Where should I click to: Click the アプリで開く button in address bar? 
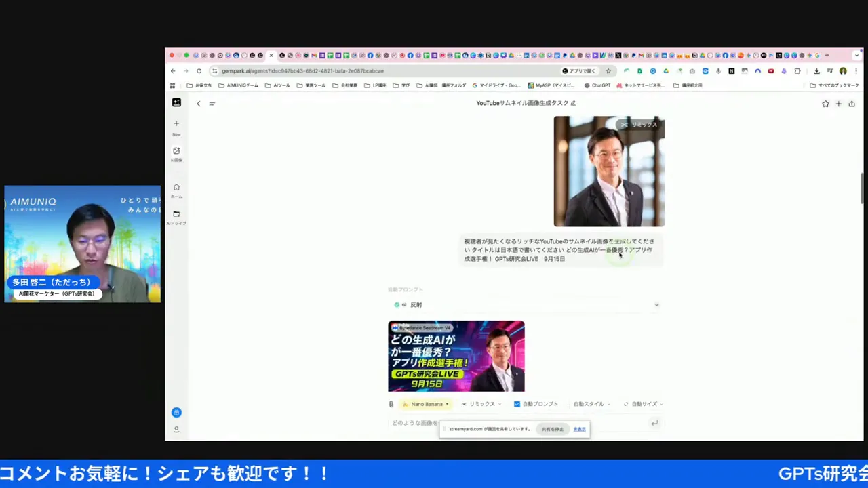click(579, 71)
